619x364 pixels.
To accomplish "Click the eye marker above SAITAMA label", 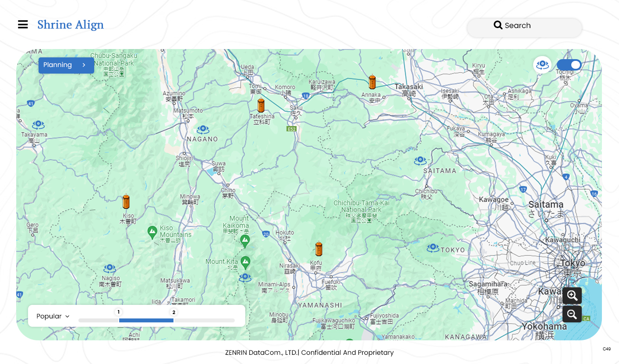I will [421, 161].
